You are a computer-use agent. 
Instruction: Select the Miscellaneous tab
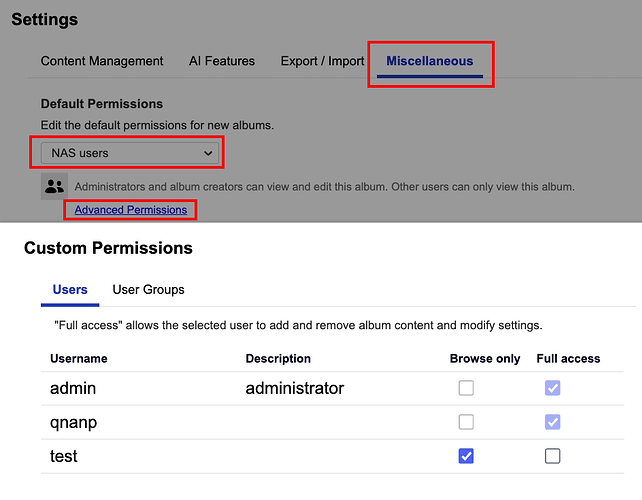click(x=430, y=61)
